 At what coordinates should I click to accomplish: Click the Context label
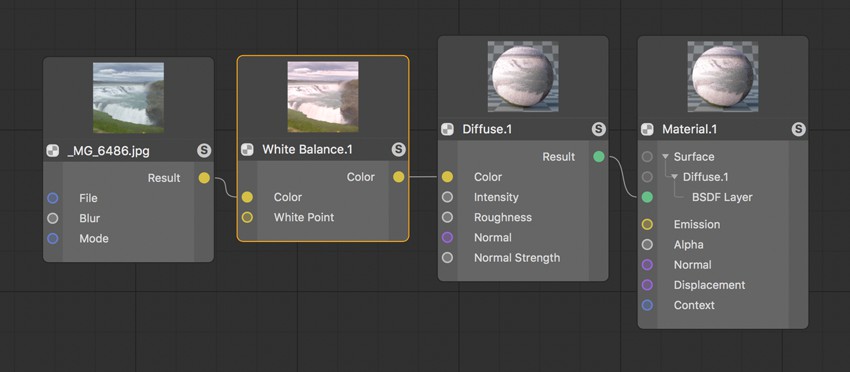click(x=694, y=305)
